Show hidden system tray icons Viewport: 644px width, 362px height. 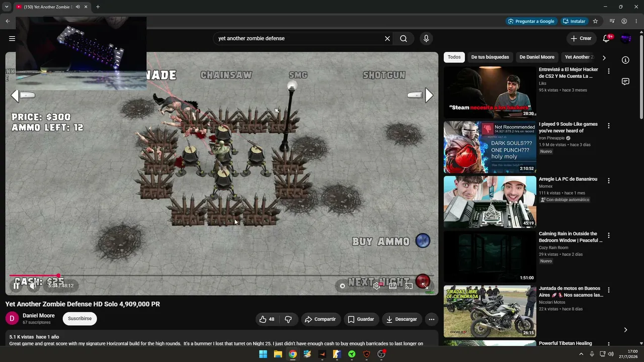[581, 354]
